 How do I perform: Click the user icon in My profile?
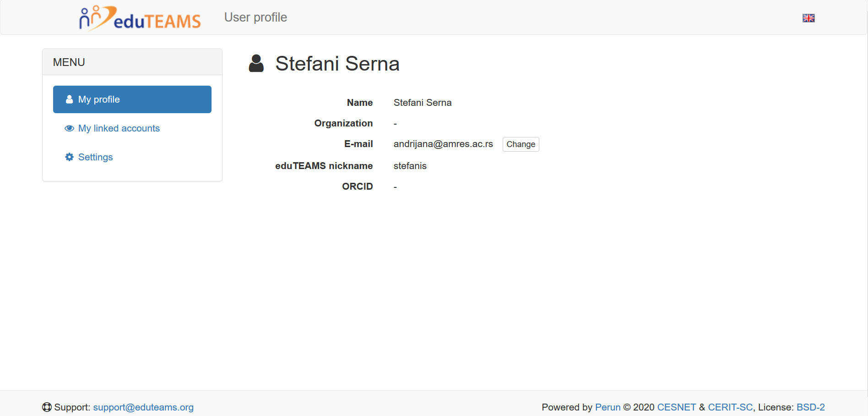[70, 99]
